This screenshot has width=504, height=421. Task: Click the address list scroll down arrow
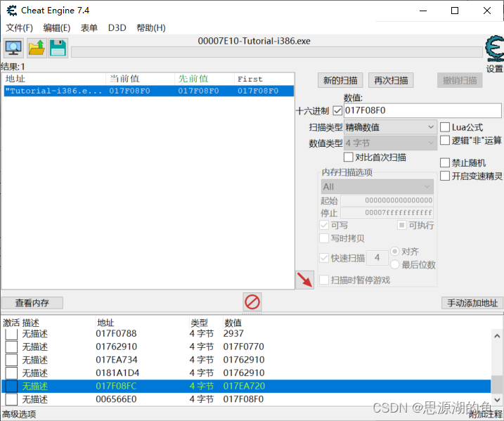point(497,400)
